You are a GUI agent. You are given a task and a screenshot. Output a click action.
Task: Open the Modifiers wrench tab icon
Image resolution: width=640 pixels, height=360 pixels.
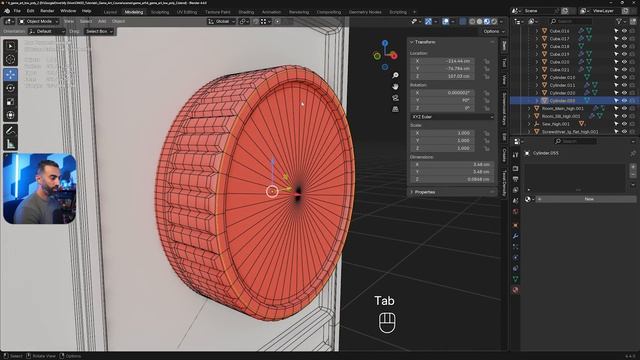tap(516, 236)
